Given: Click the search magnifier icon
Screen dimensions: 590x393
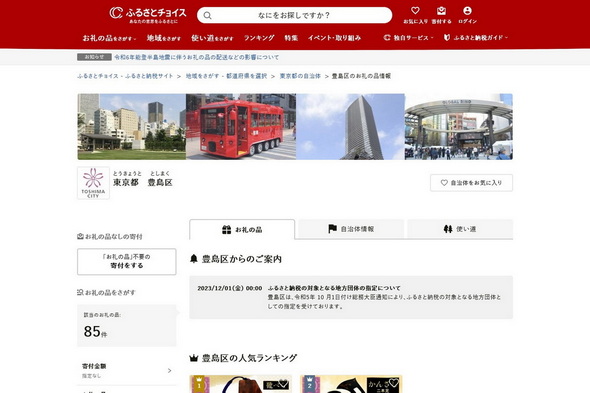Looking at the screenshot, I should click(207, 15).
